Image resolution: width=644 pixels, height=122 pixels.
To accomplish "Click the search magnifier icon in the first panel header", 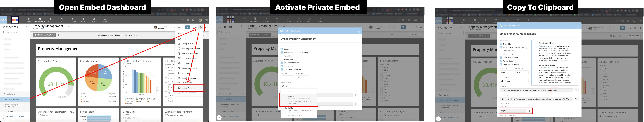I will click(x=182, y=20).
